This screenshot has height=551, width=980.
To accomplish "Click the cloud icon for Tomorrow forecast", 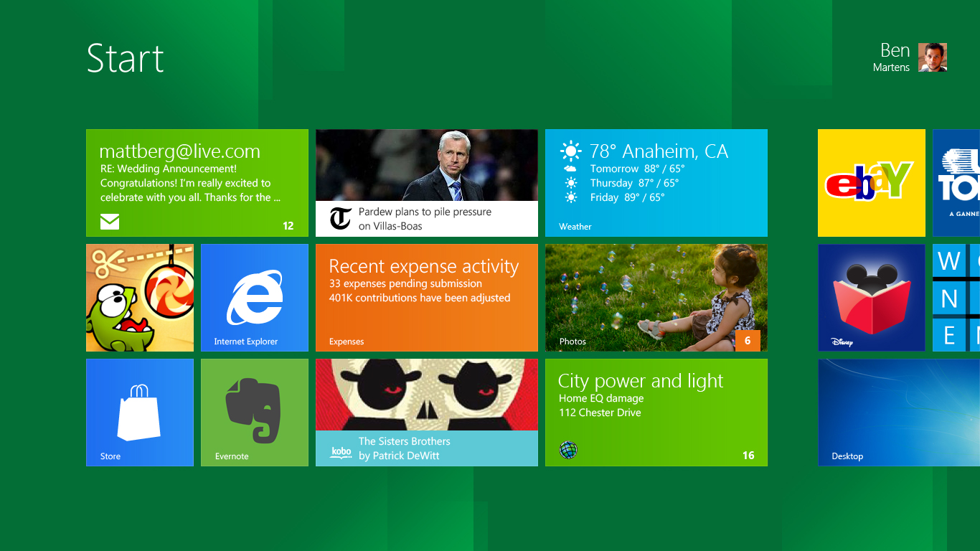I will pos(571,169).
